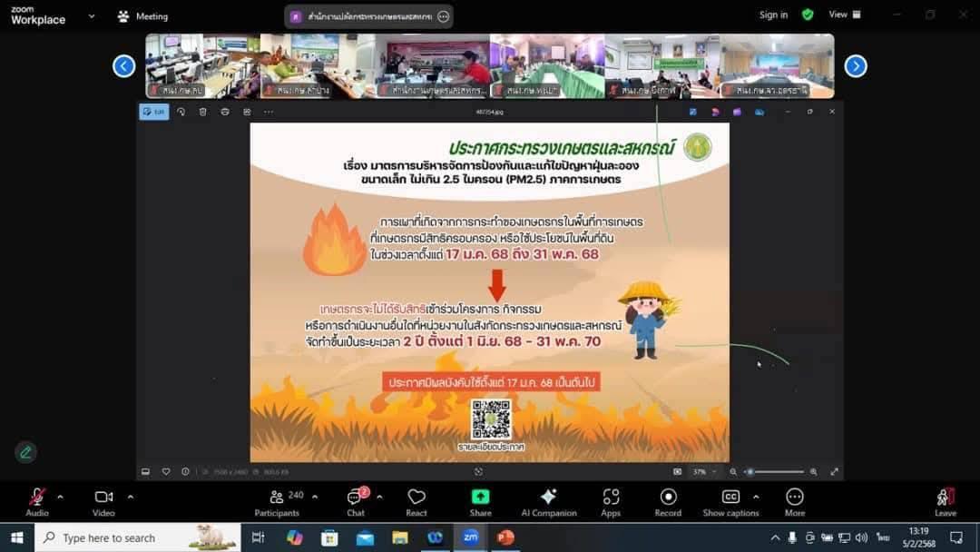Click the green annotation pencil icon
The width and height of the screenshot is (980, 552).
click(25, 452)
